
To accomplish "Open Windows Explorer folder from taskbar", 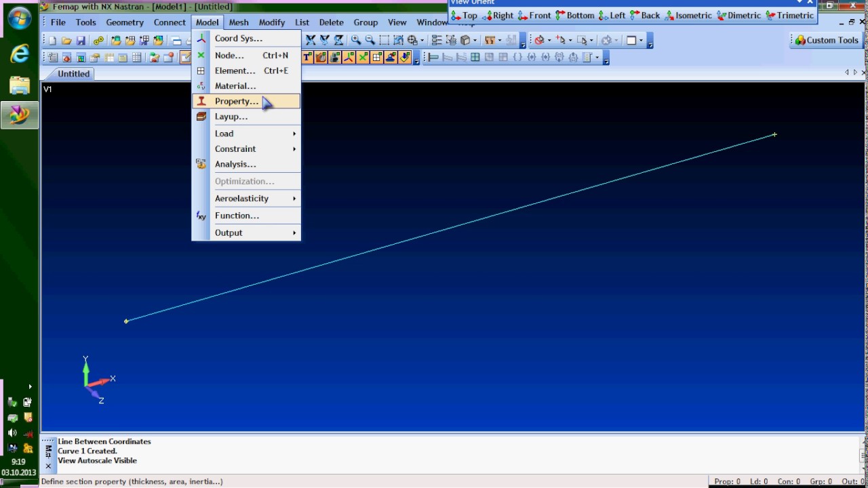I will click(x=20, y=85).
